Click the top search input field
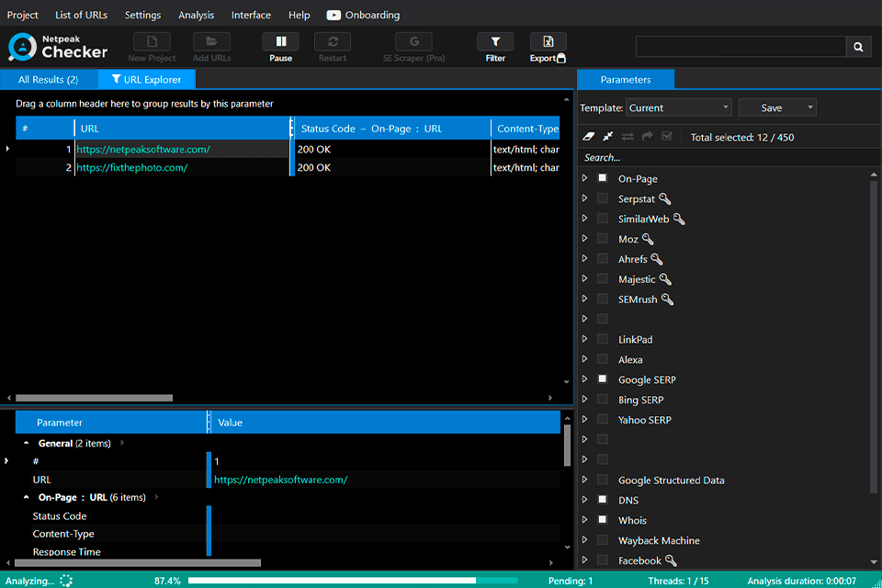The image size is (882, 588). tap(741, 47)
